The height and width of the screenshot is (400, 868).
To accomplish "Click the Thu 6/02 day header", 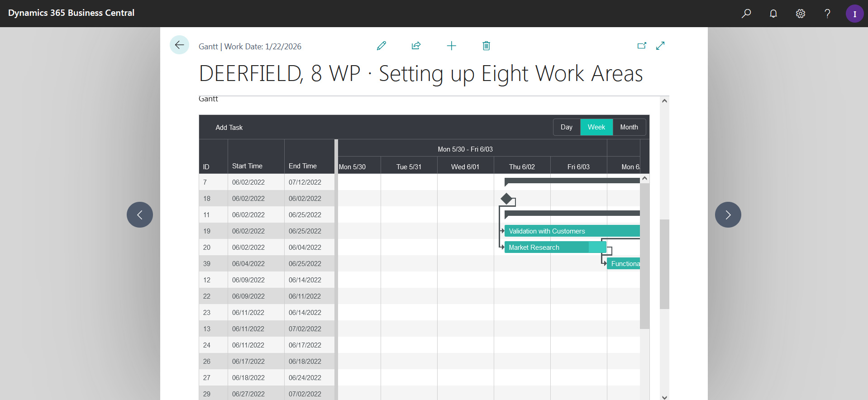I will tap(522, 166).
